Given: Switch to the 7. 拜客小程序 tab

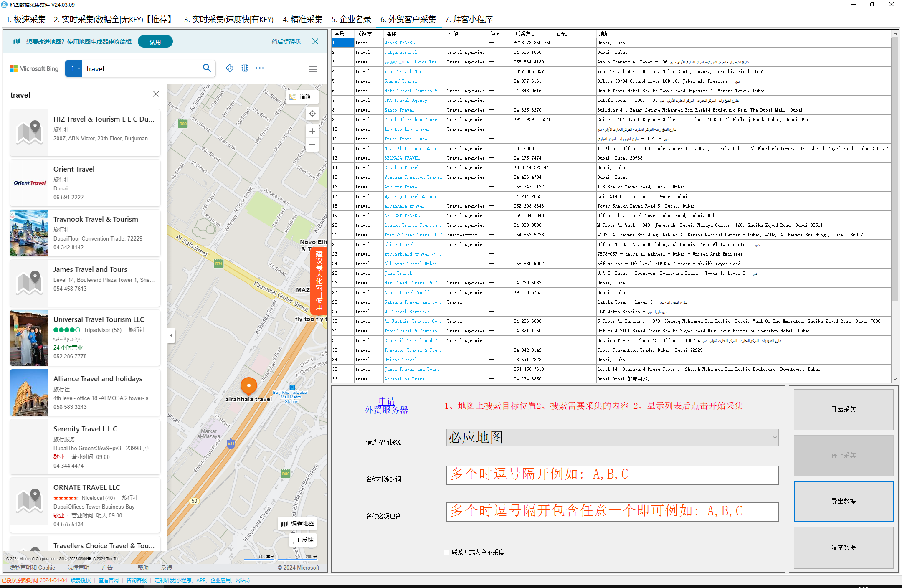Looking at the screenshot, I should (468, 19).
